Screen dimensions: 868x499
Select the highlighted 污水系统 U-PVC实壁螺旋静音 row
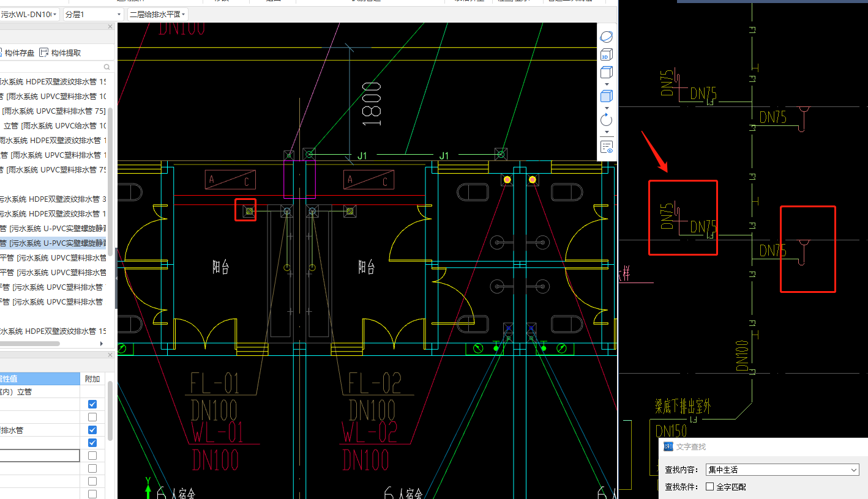pyautogui.click(x=53, y=243)
